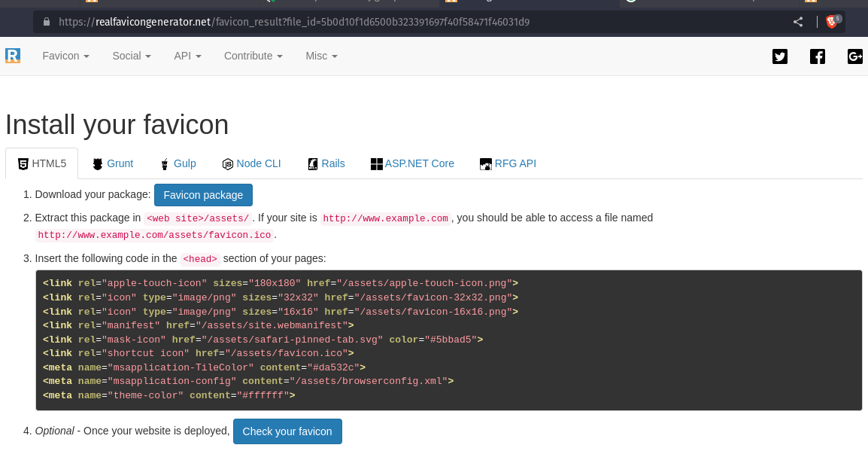Click the RealFaviconGenerator logo icon

pos(13,56)
